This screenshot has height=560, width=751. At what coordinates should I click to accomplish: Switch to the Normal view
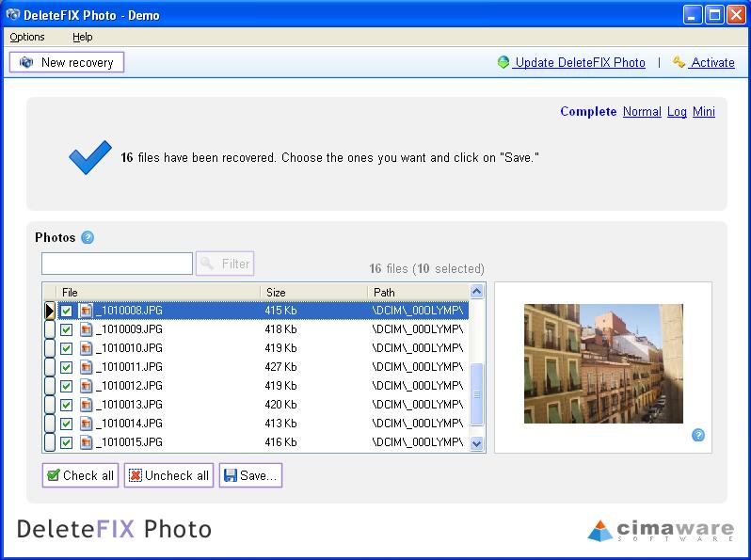642,112
